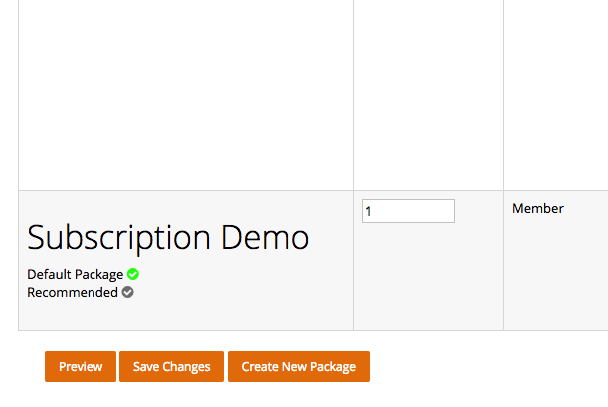
Task: Create a new package
Action: [x=299, y=366]
